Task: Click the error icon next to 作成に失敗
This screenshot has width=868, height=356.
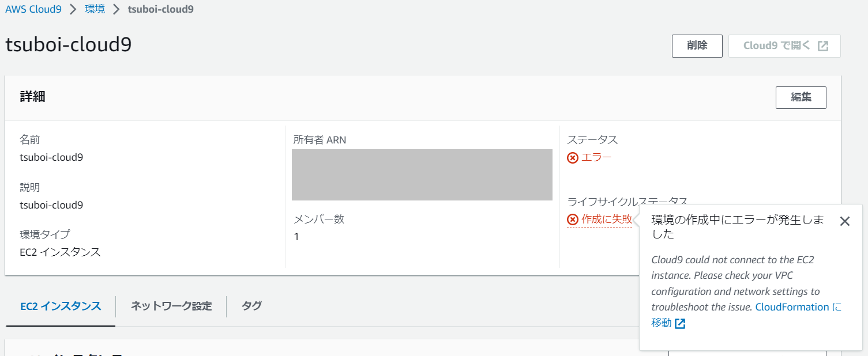Action: pos(573,219)
